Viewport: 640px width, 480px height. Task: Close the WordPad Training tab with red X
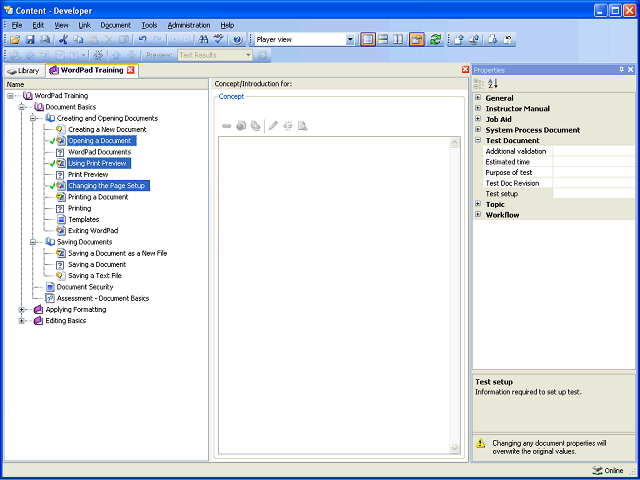131,70
